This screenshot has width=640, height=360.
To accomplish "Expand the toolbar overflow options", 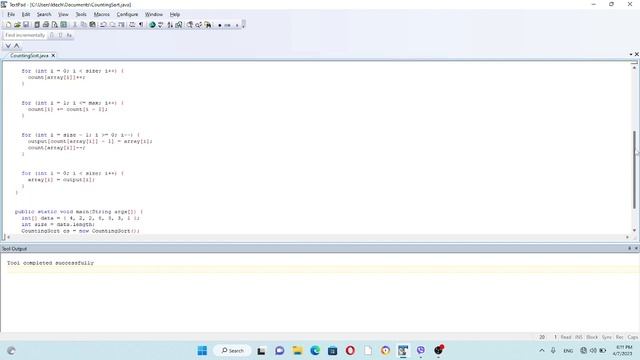I will (x=244, y=25).
